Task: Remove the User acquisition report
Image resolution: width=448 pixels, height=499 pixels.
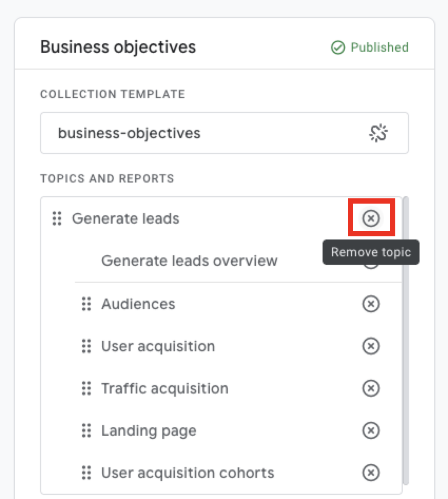Action: tap(371, 346)
